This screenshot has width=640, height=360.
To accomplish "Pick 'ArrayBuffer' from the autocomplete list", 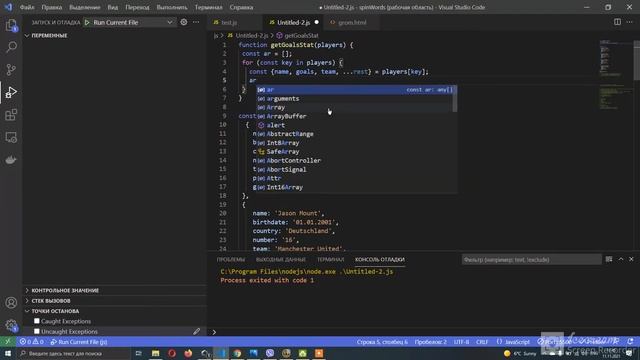I will point(286,116).
